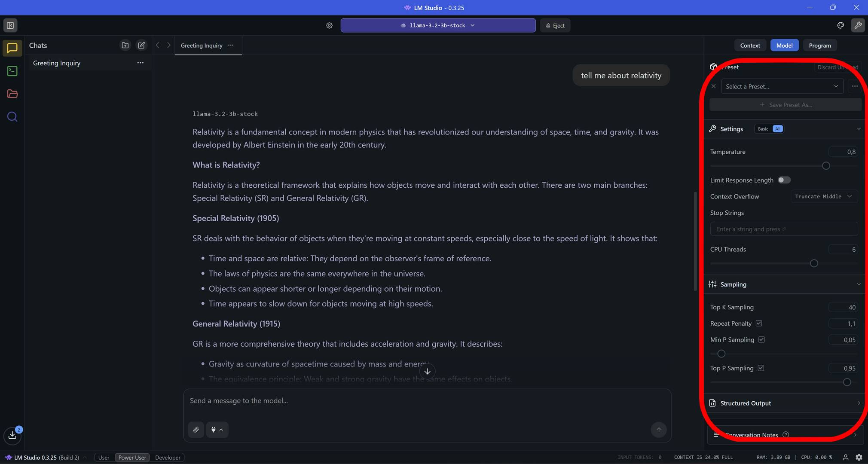Open the Developer terminal section icon

12,71
